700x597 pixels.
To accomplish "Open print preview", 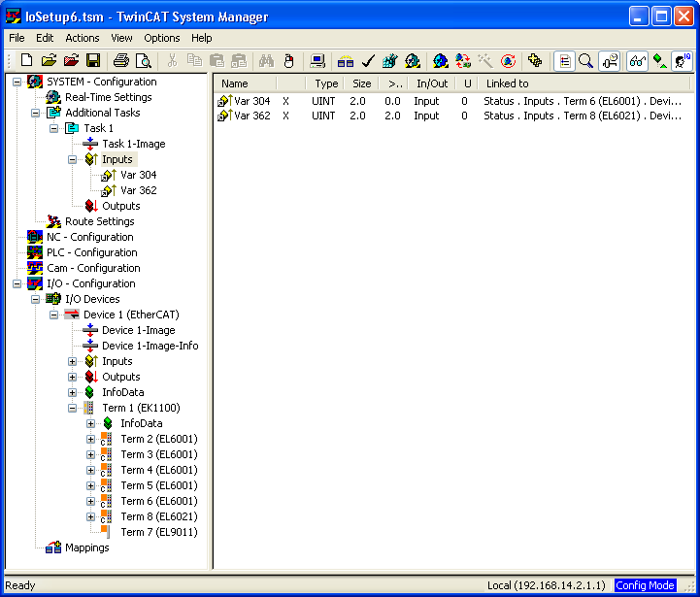I will click(144, 60).
